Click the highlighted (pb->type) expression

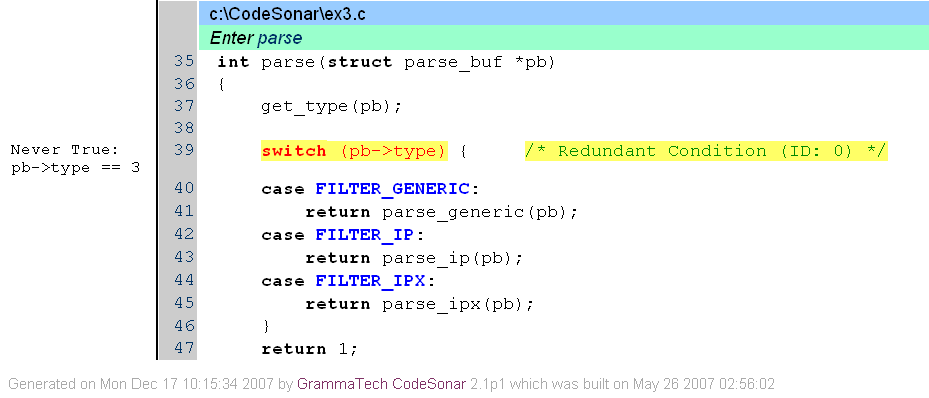[x=393, y=151]
